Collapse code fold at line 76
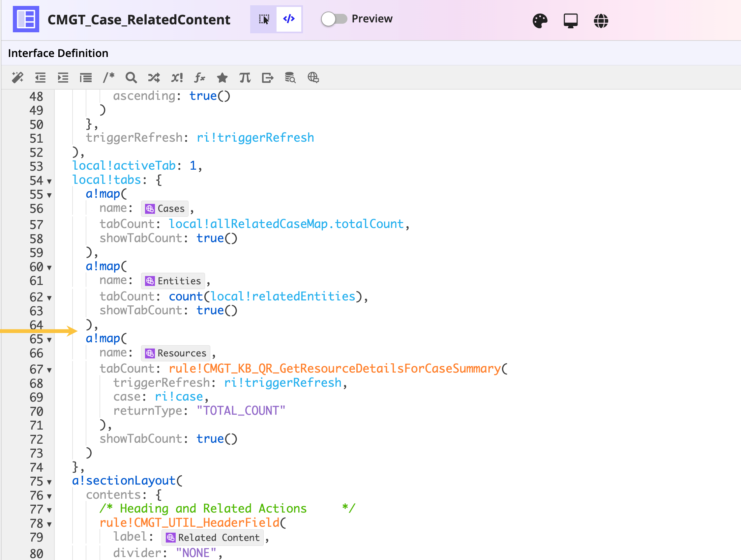 49,496
